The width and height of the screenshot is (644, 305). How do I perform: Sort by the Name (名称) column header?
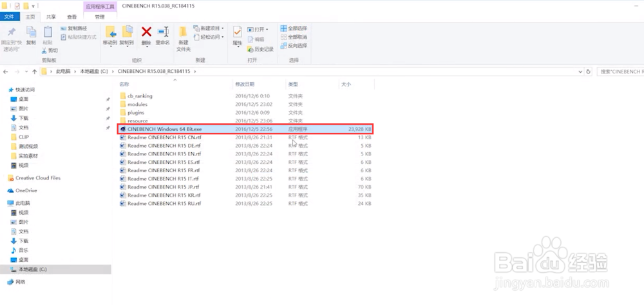(x=124, y=84)
